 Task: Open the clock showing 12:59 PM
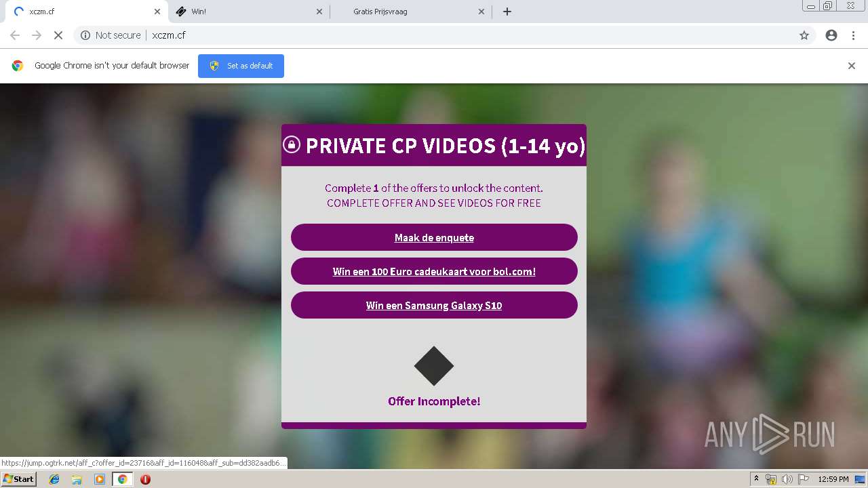833,479
